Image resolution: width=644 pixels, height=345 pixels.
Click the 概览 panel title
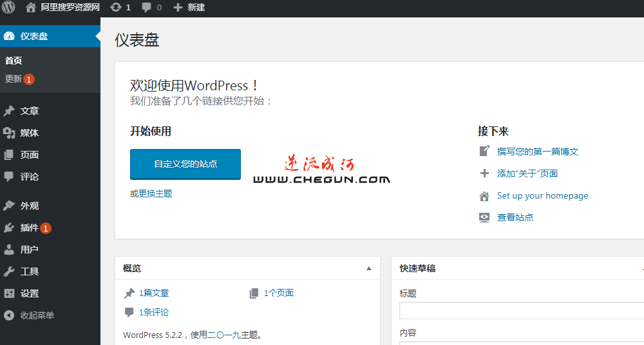point(132,268)
